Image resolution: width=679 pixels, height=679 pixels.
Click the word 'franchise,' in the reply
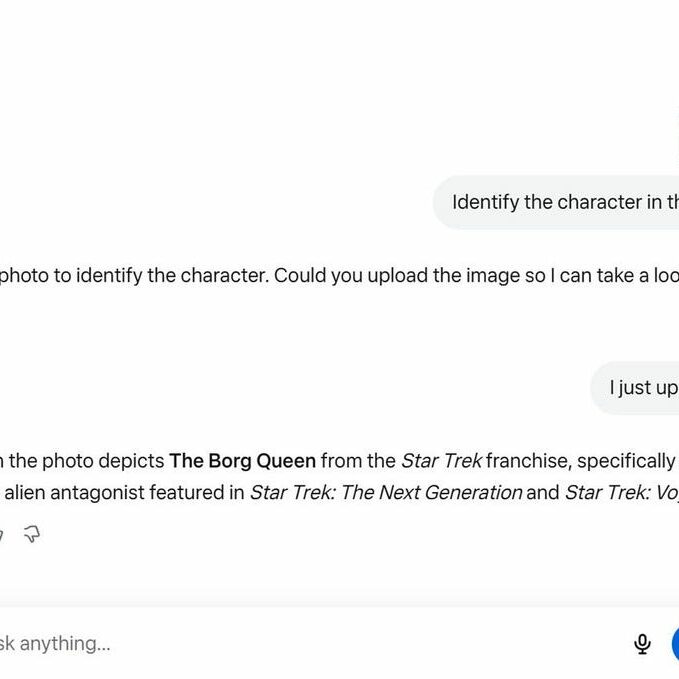[529, 461]
